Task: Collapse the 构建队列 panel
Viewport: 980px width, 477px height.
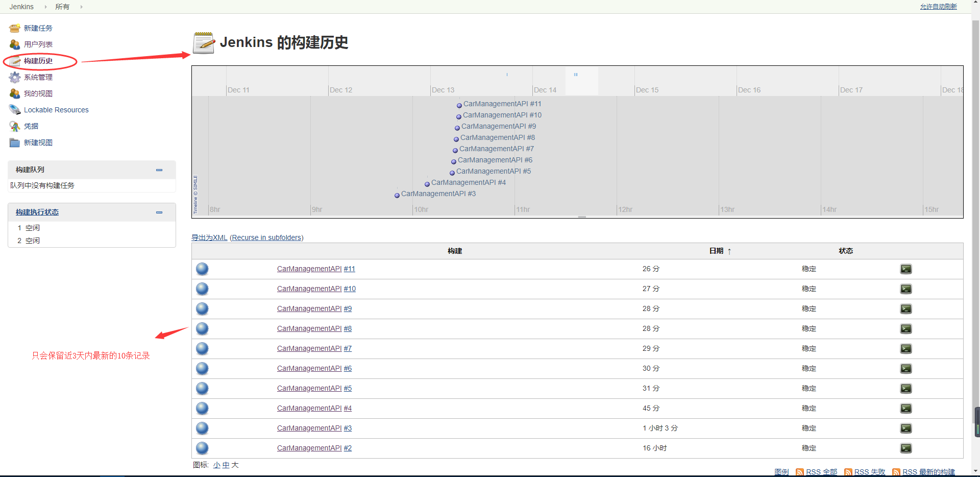Action: [x=159, y=170]
